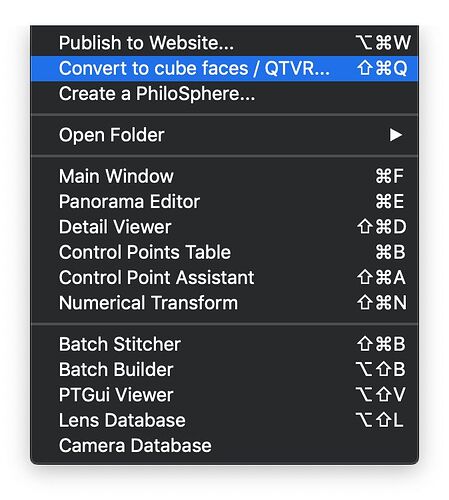Open the Camera Database
The width and height of the screenshot is (449, 500).
(x=224, y=446)
